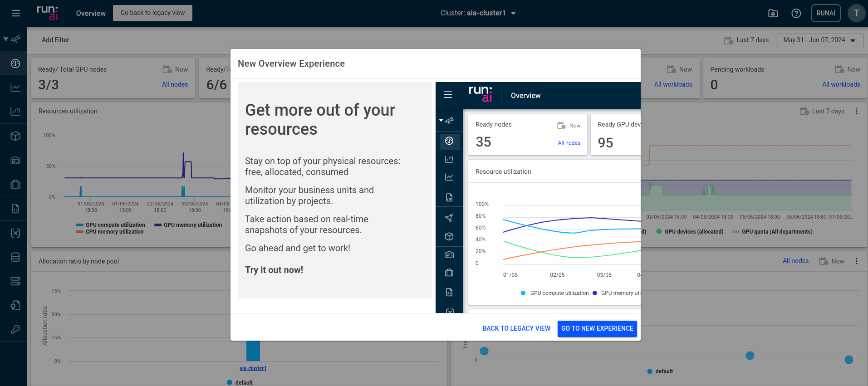Open the aia-cluster1 chart axis link
Image resolution: width=868 pixels, height=386 pixels.
click(x=253, y=368)
